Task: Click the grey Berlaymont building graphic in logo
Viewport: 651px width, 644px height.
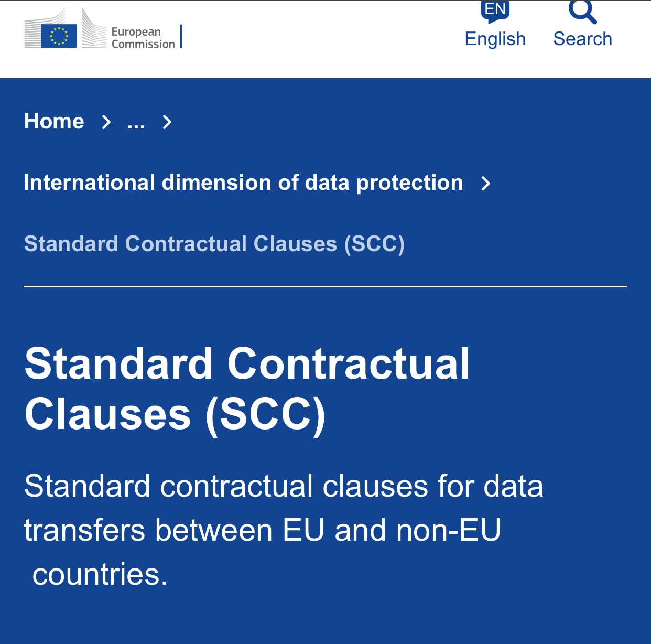Action: 93,29
